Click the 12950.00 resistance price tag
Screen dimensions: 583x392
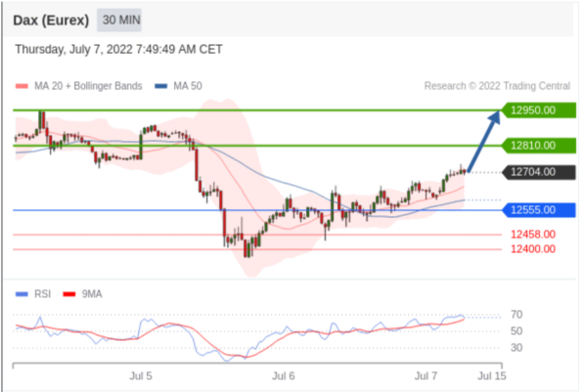click(539, 110)
